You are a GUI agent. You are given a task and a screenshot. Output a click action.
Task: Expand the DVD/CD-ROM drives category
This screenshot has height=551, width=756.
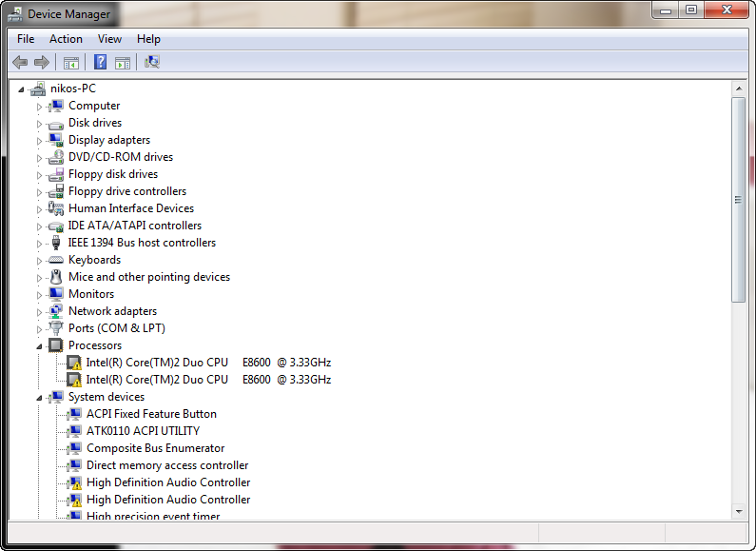[x=40, y=158]
